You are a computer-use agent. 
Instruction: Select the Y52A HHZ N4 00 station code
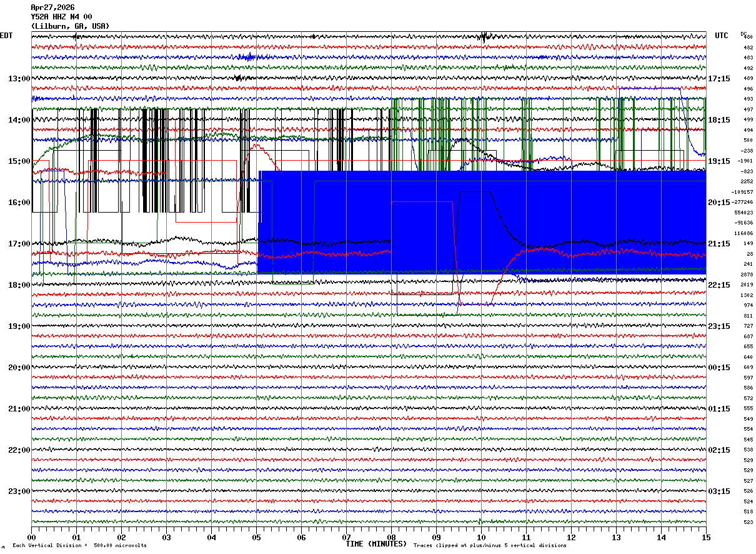tap(61, 17)
